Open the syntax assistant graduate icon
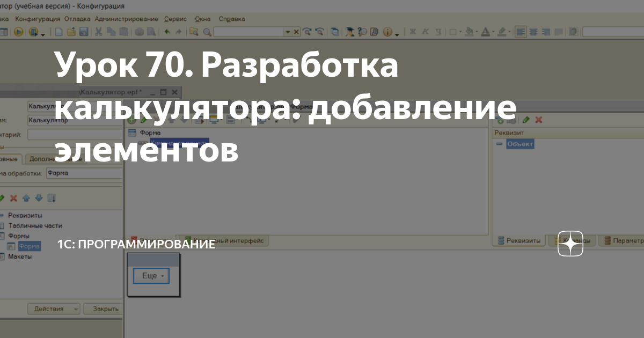Screen dimensions: 644x338 349,32
